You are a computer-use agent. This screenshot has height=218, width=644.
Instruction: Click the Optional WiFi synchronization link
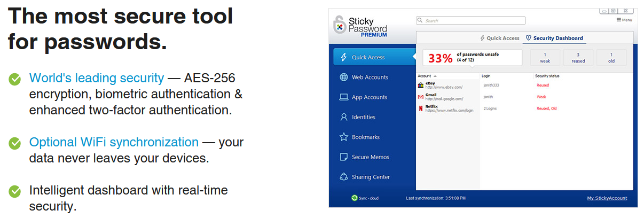pos(114,142)
